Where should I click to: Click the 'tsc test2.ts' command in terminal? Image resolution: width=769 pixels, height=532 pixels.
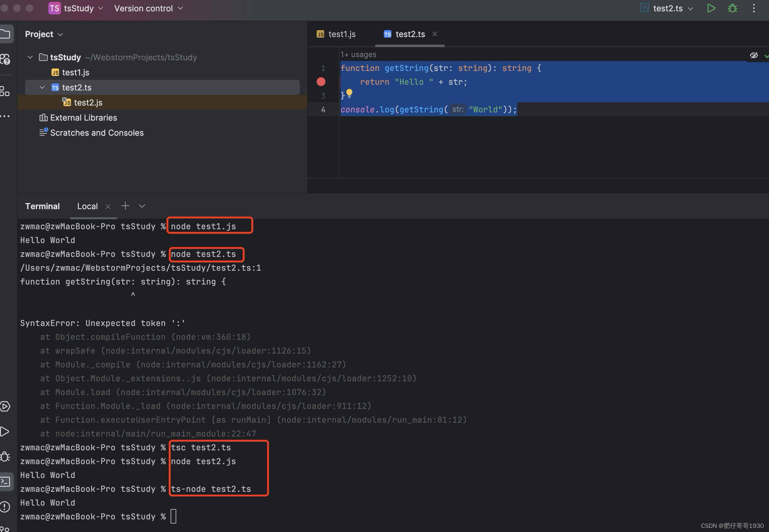pyautogui.click(x=201, y=447)
